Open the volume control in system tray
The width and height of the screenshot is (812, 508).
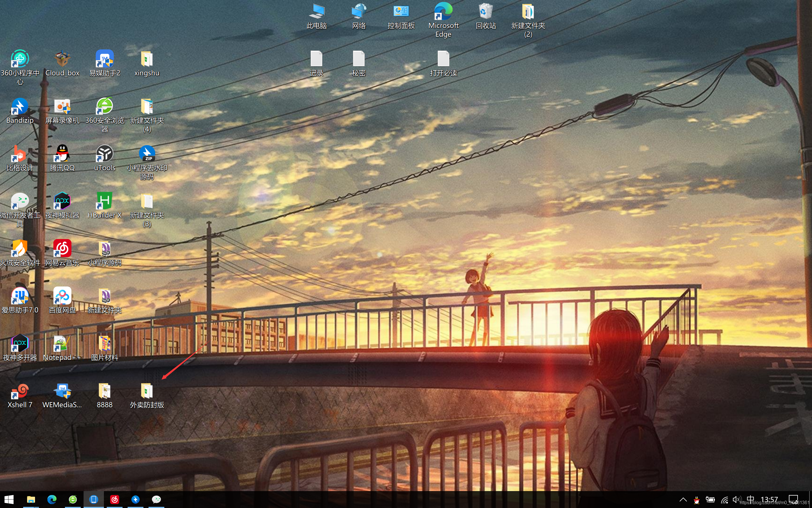[735, 500]
